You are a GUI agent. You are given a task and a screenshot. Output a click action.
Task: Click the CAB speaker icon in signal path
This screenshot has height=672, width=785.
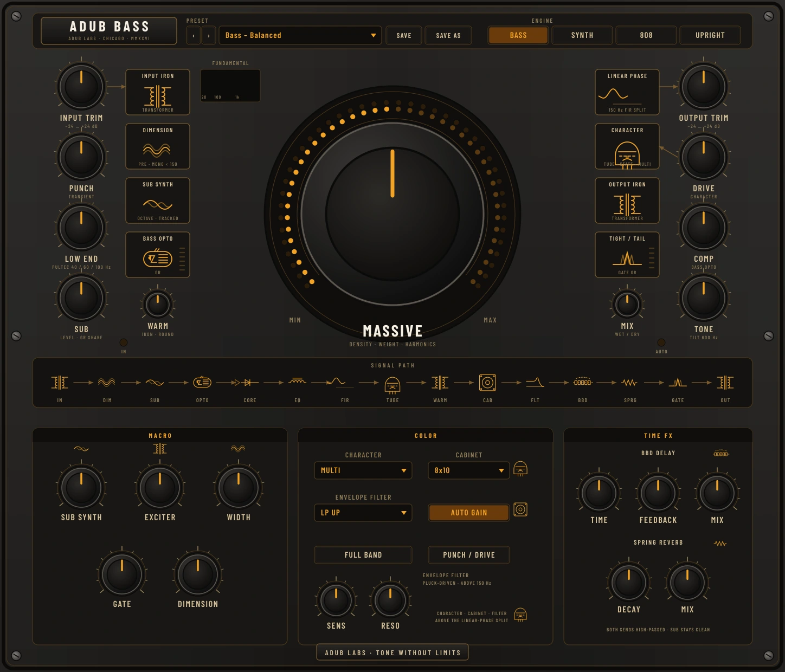click(x=487, y=383)
